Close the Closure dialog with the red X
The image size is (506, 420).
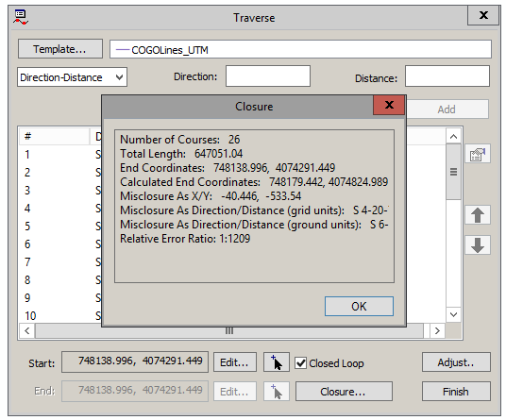[389, 105]
